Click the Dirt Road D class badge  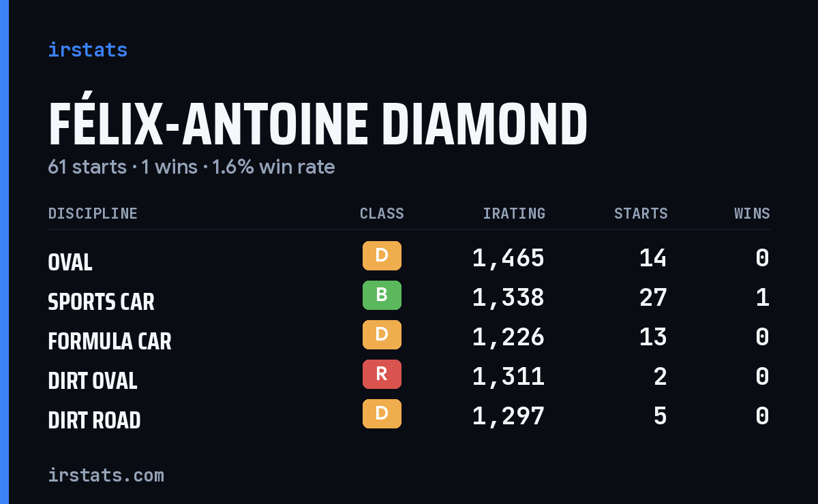(382, 414)
